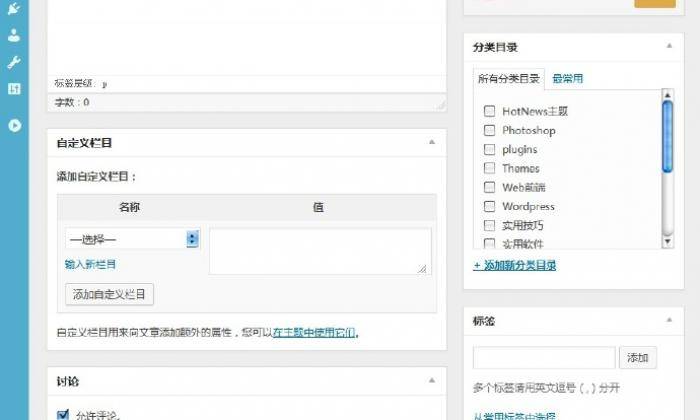Tick the Photoshop category checkbox
The height and width of the screenshot is (420, 700).
(490, 130)
